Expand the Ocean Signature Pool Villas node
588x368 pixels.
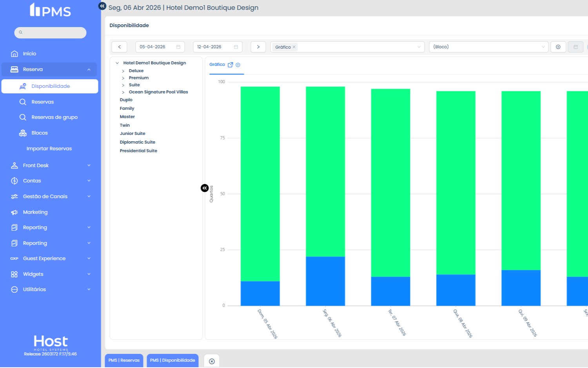tap(123, 92)
